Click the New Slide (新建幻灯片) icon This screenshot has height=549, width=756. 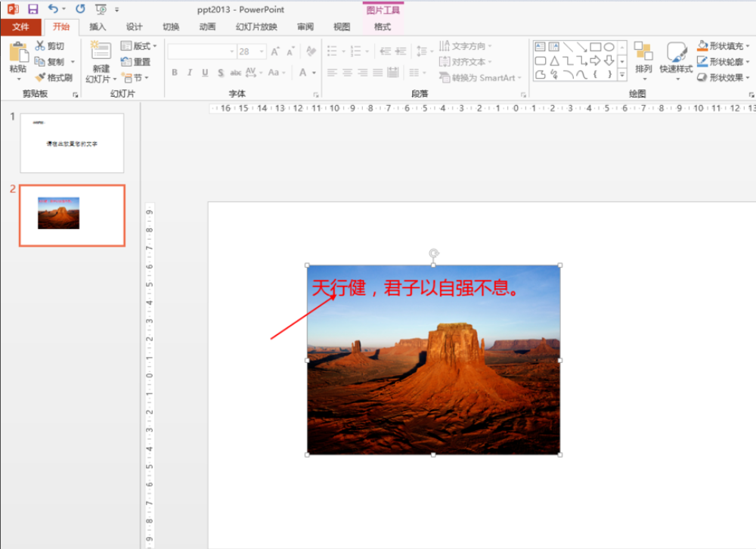pos(101,51)
